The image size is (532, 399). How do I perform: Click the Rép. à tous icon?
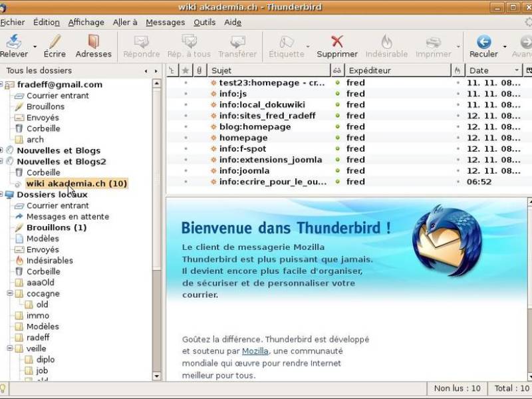189,42
